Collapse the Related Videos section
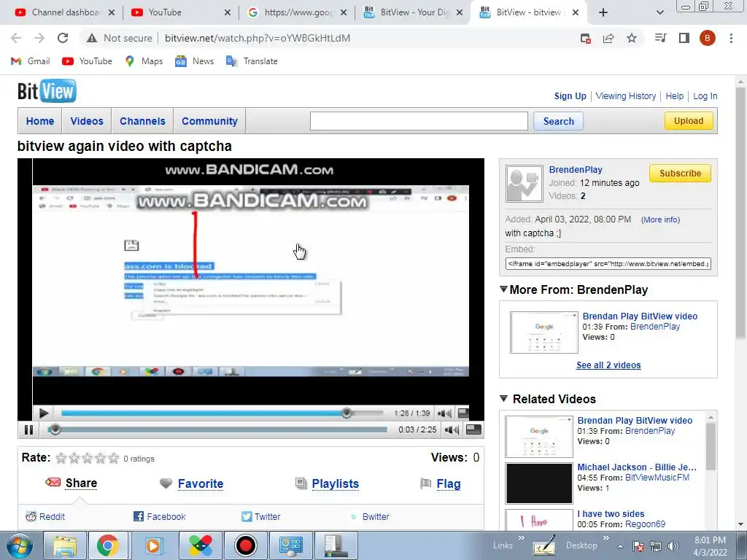The width and height of the screenshot is (747, 560). pyautogui.click(x=503, y=398)
